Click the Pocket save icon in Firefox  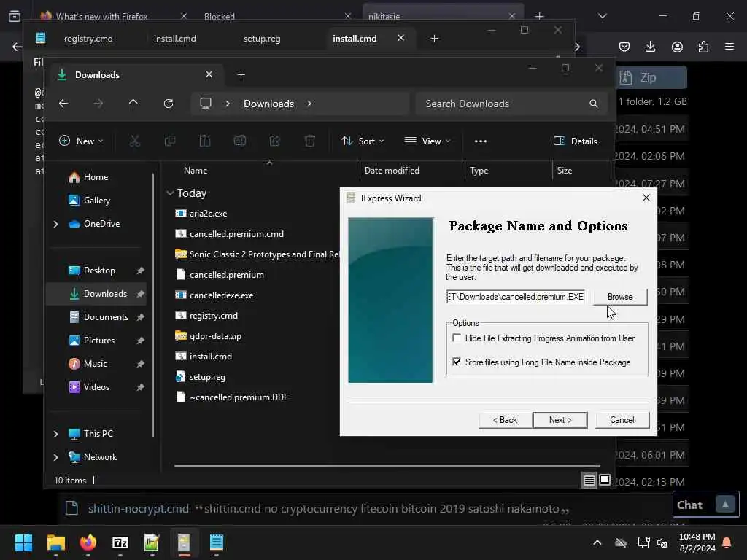(624, 47)
